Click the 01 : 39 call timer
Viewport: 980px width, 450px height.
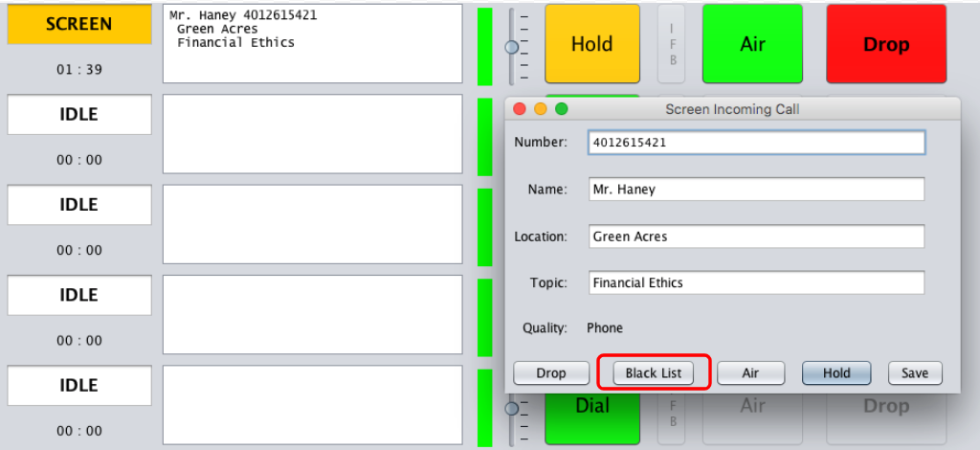click(x=79, y=69)
